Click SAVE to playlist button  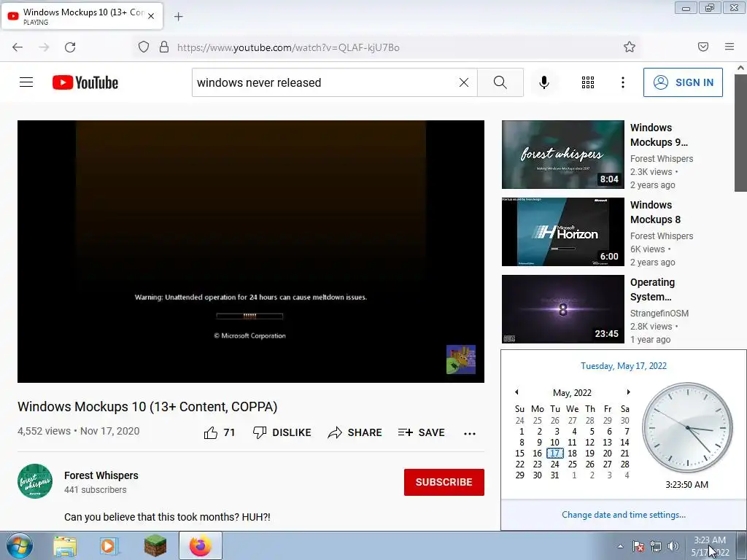pos(421,432)
